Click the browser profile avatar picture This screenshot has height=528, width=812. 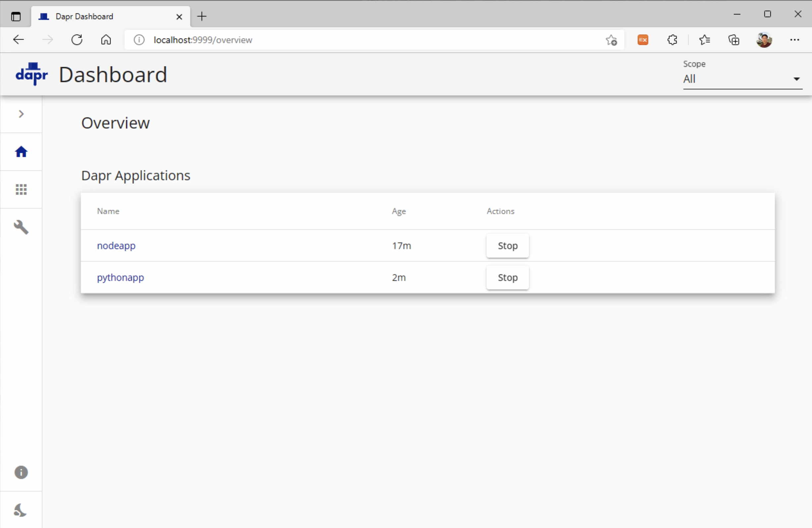coord(764,40)
